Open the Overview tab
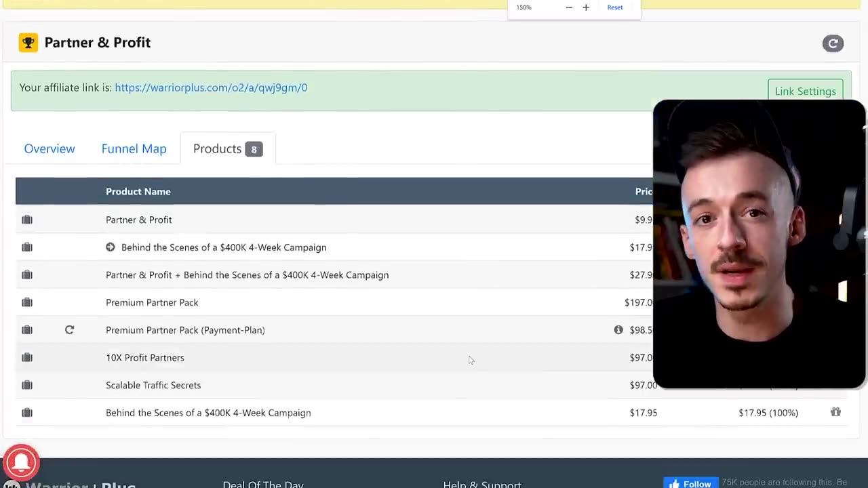868x488 pixels. coord(50,148)
